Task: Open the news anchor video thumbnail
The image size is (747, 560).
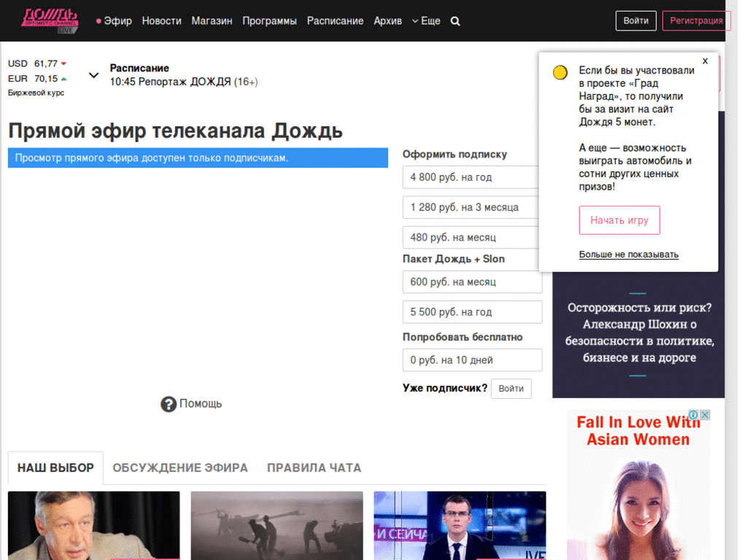Action: [460, 526]
